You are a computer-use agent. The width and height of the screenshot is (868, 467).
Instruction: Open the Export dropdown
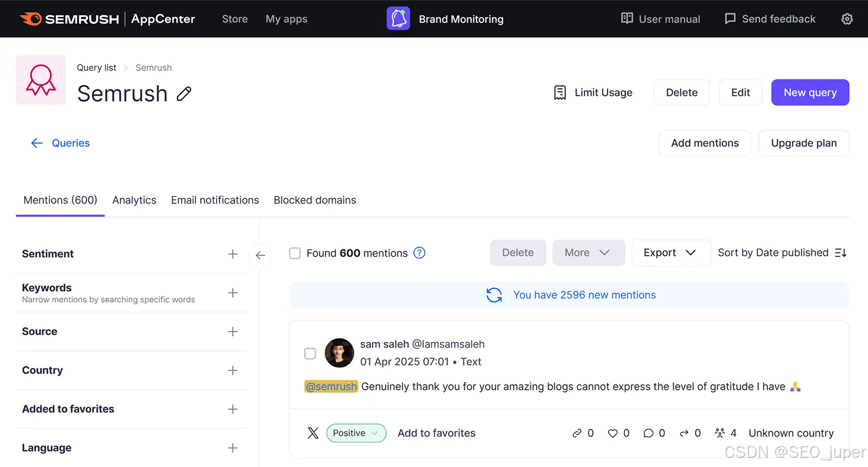pyautogui.click(x=671, y=253)
